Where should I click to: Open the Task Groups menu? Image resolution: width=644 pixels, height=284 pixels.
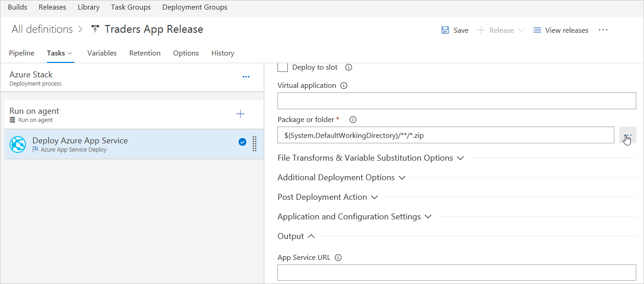click(x=131, y=7)
